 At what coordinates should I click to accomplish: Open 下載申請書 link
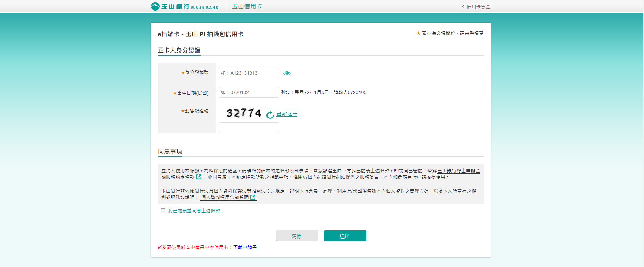(x=245, y=247)
